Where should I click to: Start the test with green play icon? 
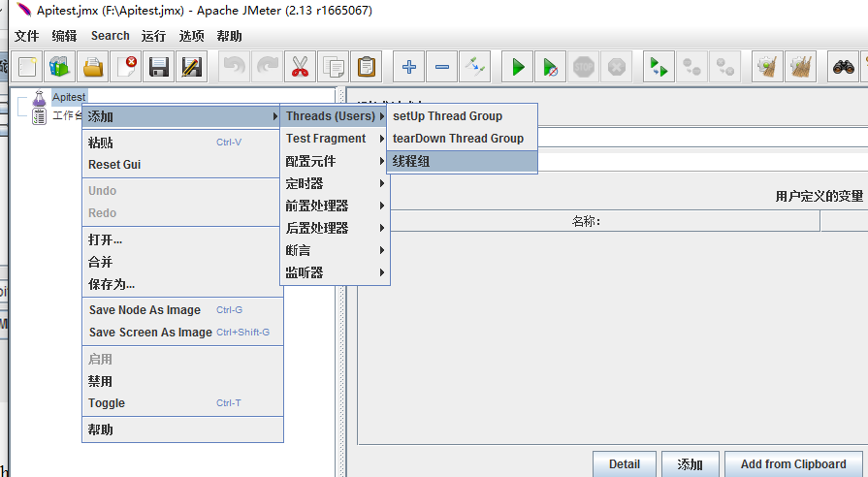518,67
